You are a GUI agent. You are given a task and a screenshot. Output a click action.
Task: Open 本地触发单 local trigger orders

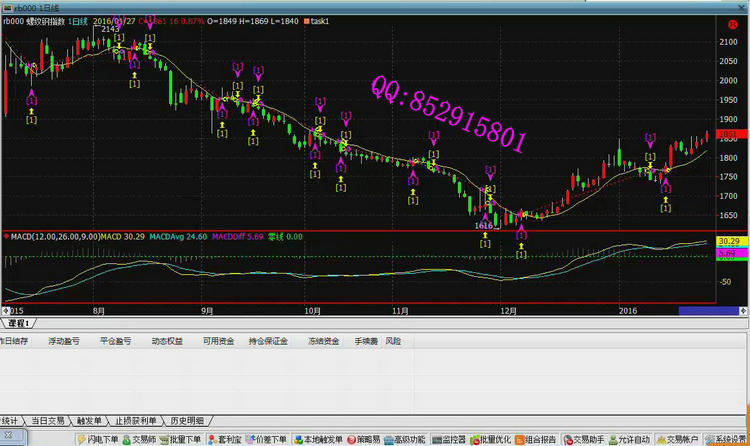click(318, 439)
